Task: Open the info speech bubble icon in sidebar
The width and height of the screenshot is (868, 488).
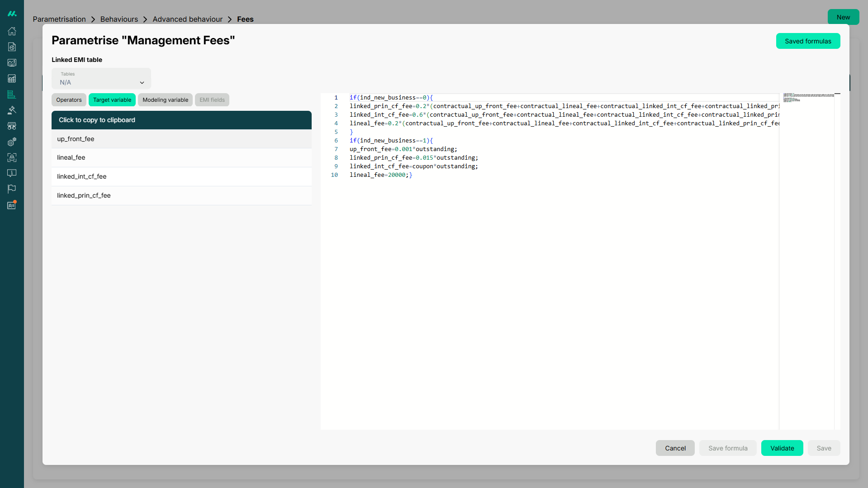Action: point(12,173)
